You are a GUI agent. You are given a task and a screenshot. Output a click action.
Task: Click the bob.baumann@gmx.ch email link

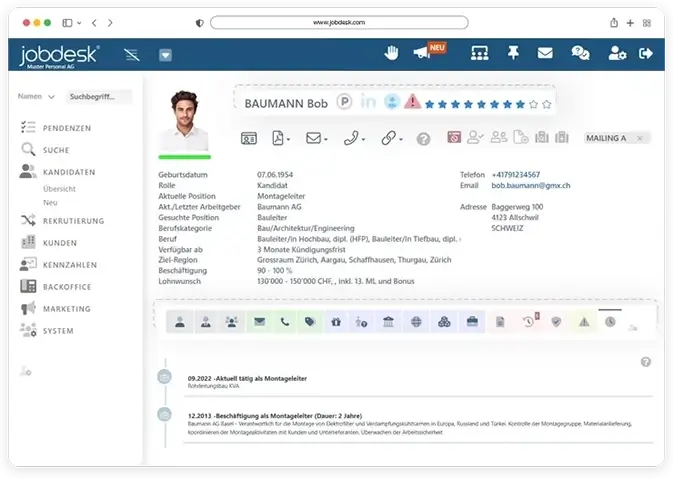(531, 185)
